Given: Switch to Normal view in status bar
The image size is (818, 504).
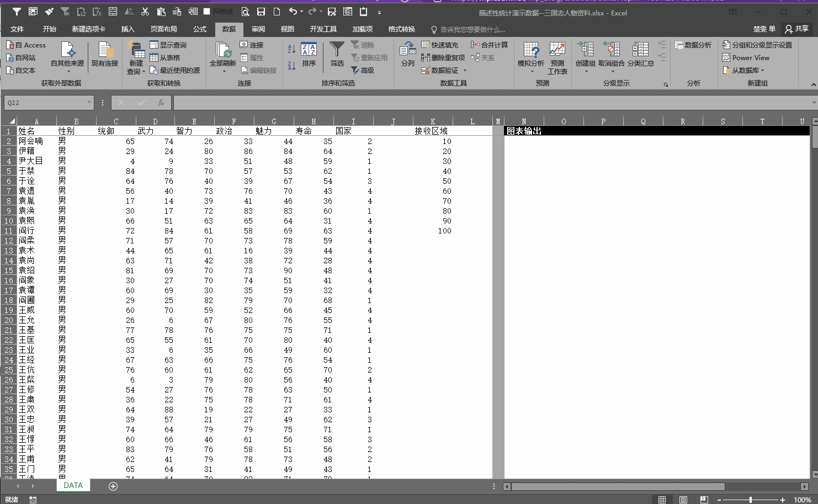Looking at the screenshot, I should [662, 500].
